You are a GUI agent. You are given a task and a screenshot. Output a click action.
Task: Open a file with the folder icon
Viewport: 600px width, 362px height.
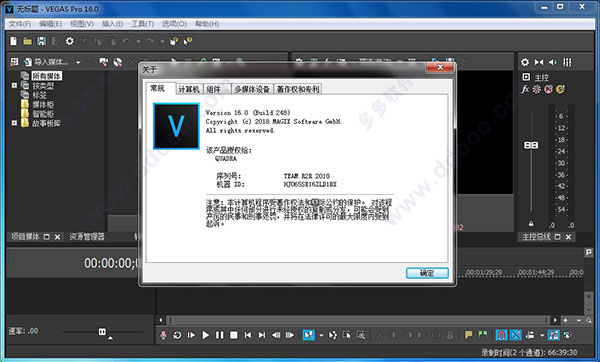(28, 41)
